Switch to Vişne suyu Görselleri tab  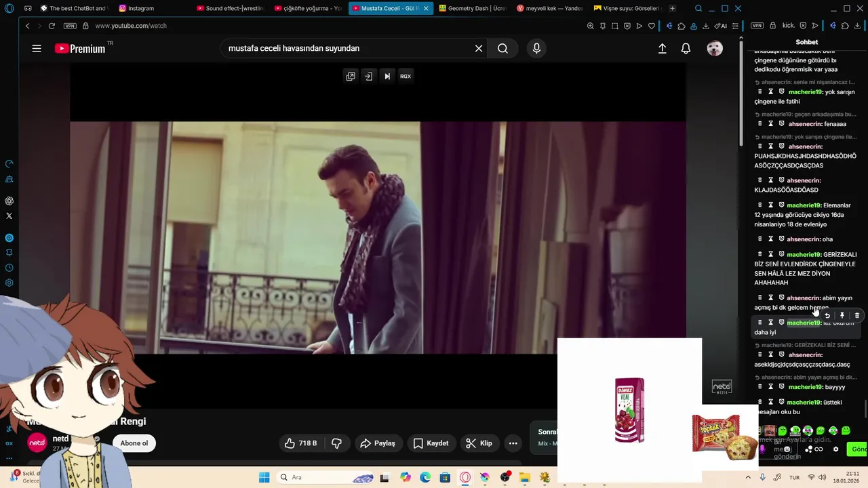[x=627, y=8]
